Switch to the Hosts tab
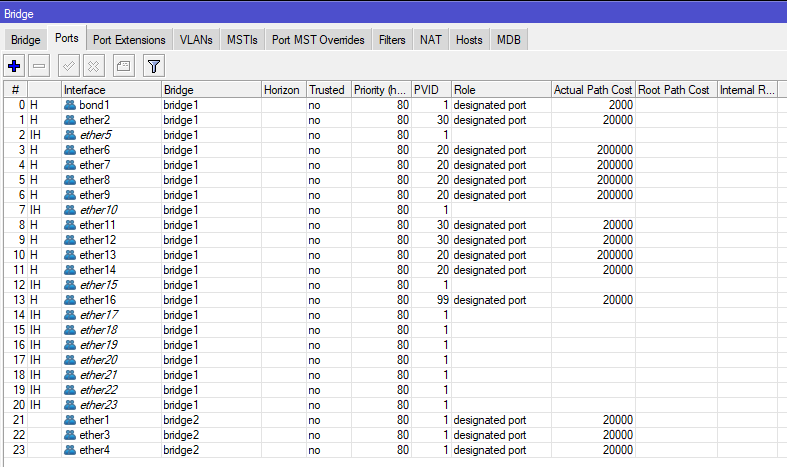Viewport: 787px width, 467px height. pos(469,40)
